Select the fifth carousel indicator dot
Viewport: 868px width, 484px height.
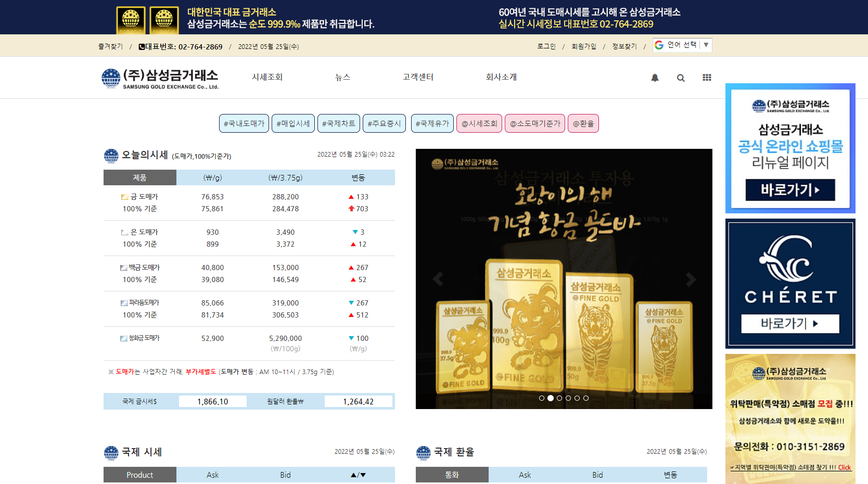577,398
